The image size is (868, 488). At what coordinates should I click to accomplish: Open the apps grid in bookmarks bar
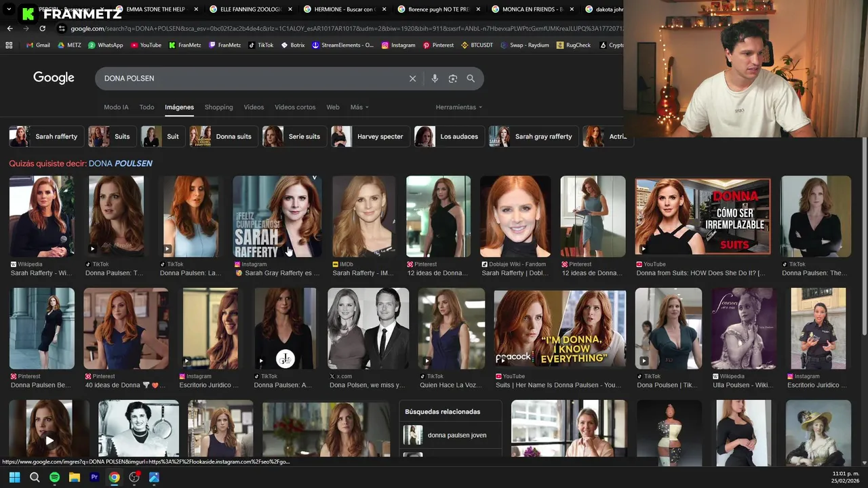tap(9, 45)
